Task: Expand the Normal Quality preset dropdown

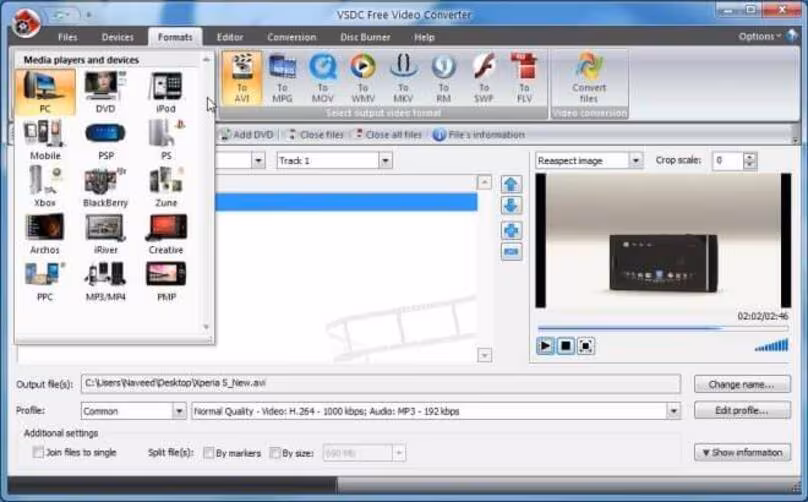Action: 673,411
